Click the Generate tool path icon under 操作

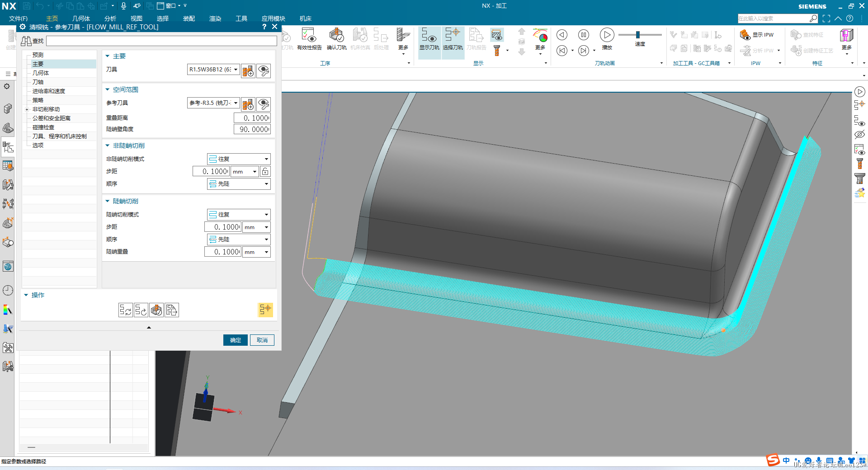pos(126,310)
